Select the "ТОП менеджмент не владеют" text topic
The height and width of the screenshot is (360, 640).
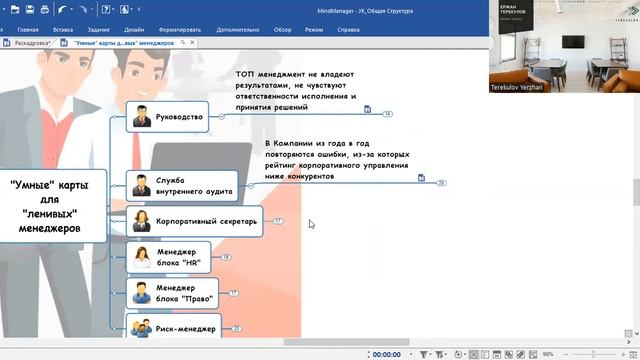click(x=296, y=91)
